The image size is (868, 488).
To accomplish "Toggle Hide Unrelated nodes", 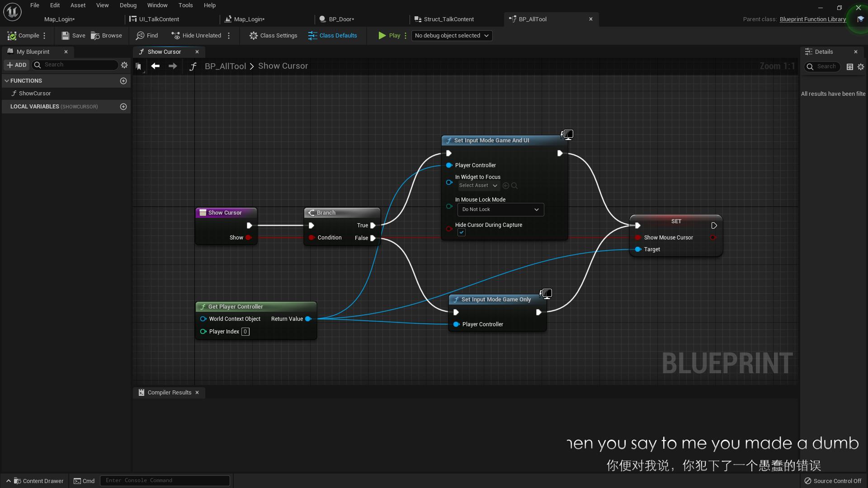I will click(196, 36).
